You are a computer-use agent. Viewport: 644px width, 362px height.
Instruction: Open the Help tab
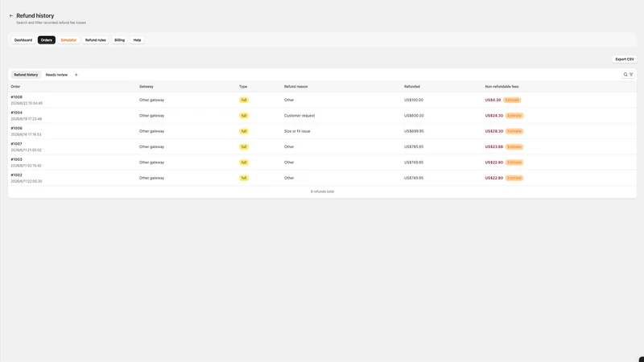coord(137,40)
